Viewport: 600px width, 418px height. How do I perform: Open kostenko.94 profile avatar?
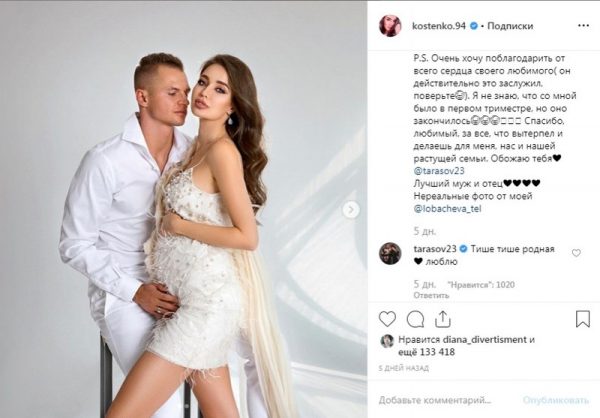(390, 26)
